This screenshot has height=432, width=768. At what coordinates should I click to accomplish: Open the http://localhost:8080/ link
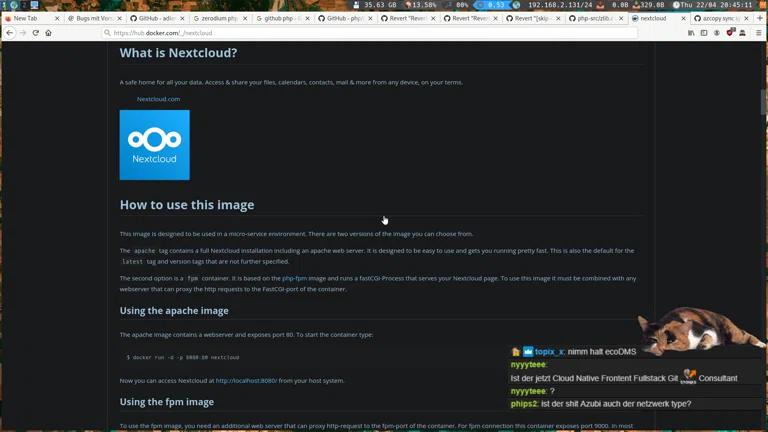(x=246, y=381)
